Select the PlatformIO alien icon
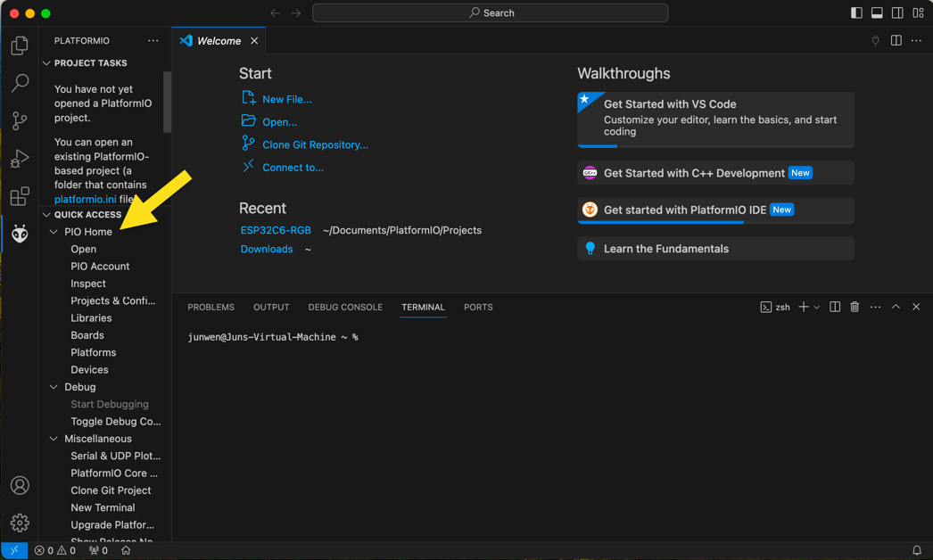The height and width of the screenshot is (560, 933). (20, 234)
